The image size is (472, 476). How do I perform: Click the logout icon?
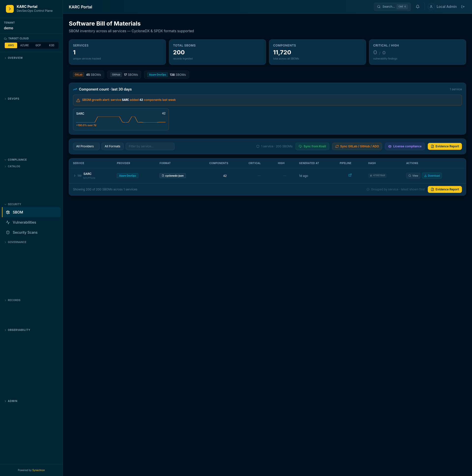pos(463,7)
